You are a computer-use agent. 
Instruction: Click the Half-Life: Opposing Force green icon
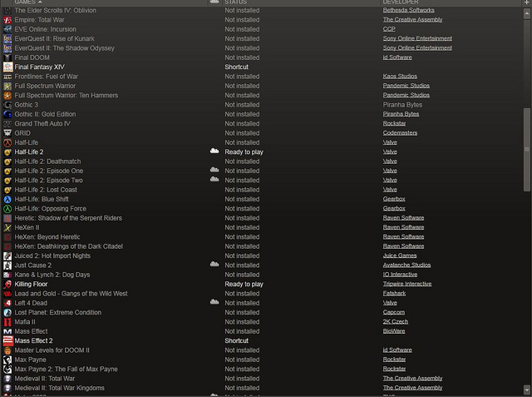7,209
